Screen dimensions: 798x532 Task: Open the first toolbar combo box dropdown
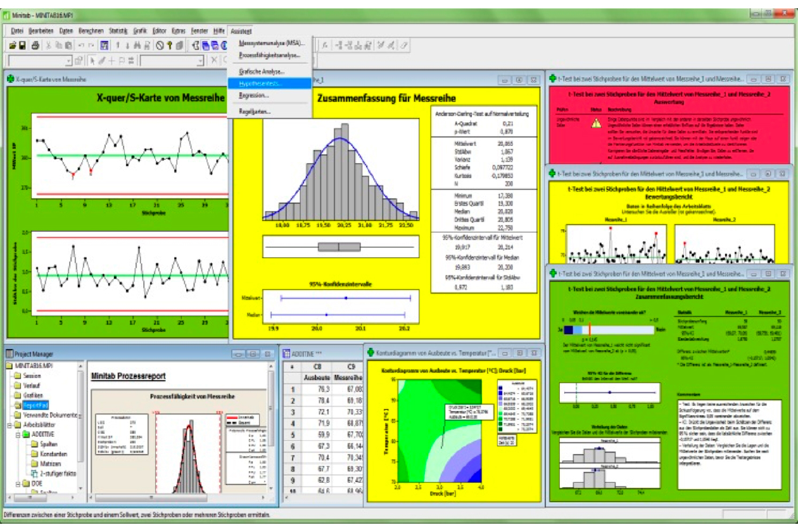69,61
